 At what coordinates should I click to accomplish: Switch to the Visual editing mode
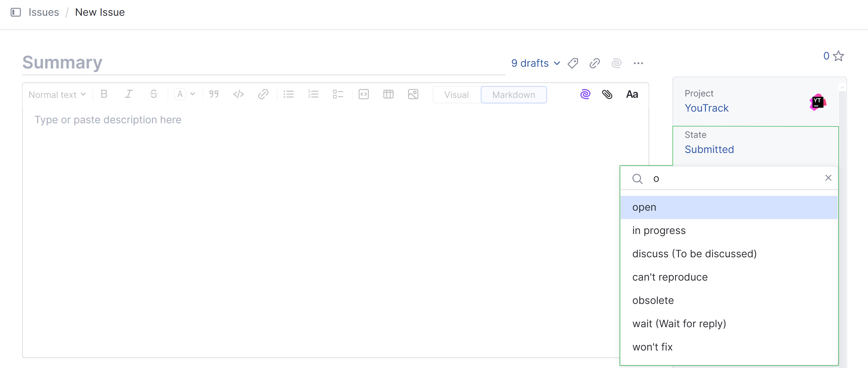(x=457, y=95)
